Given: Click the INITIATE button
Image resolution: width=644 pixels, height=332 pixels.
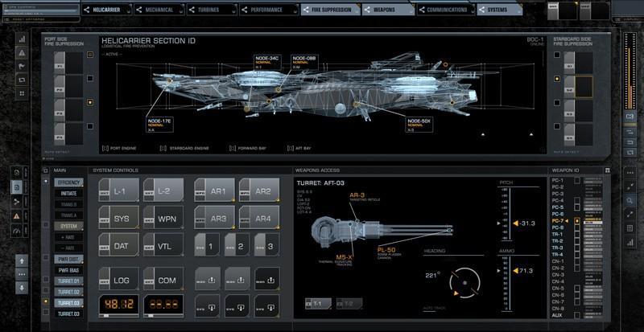Looking at the screenshot, I should click(x=68, y=193).
